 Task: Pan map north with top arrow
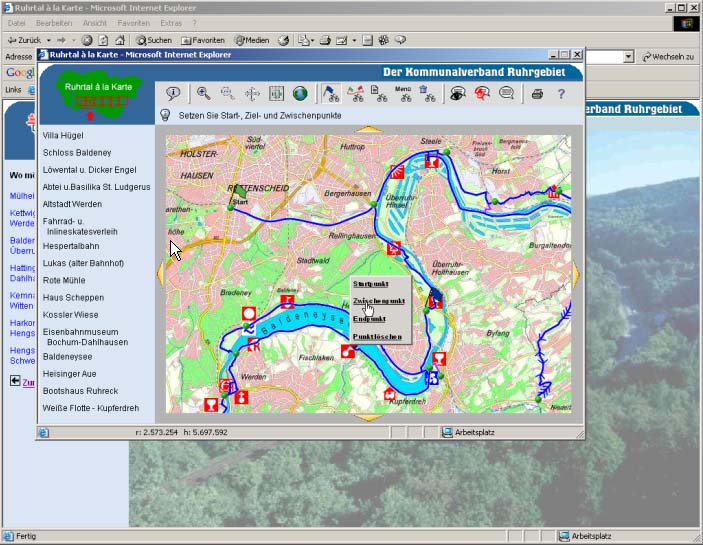coord(369,130)
